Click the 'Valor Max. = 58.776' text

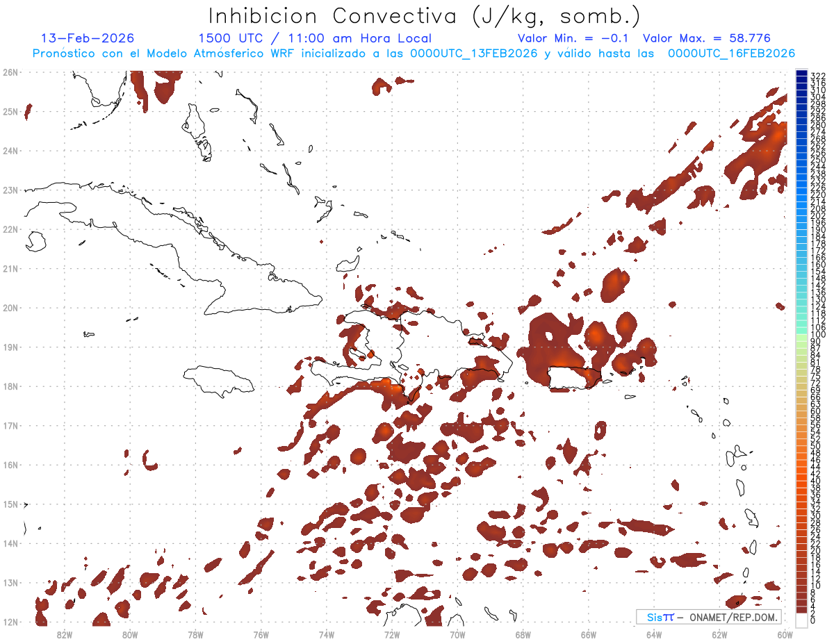tap(707, 38)
